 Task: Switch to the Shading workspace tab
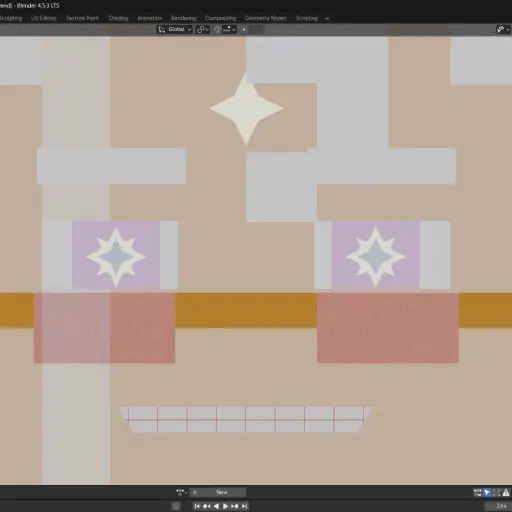[118, 18]
